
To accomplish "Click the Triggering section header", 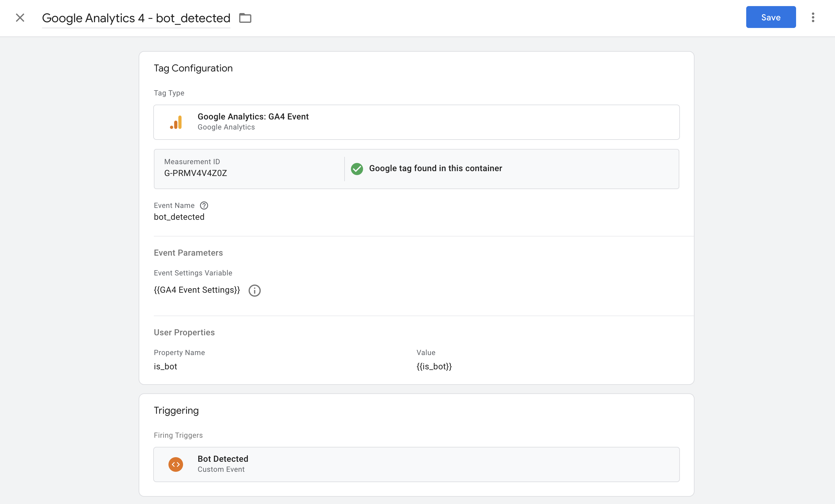I will [x=176, y=410].
